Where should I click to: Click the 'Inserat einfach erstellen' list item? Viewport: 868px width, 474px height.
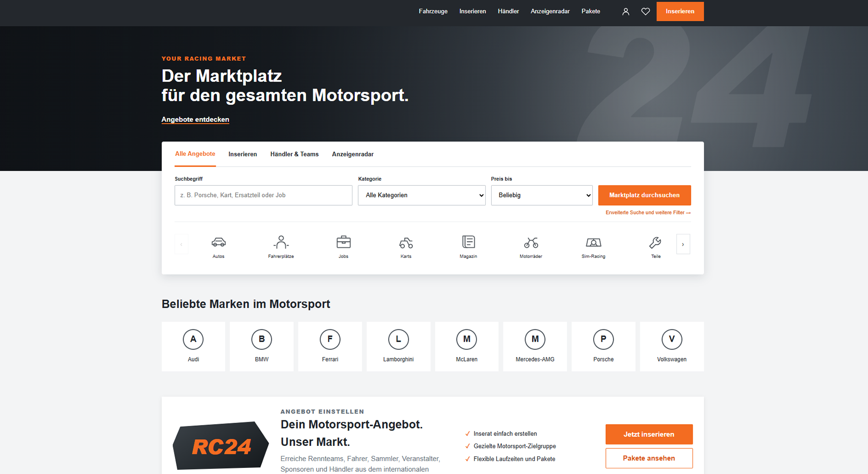click(501, 434)
